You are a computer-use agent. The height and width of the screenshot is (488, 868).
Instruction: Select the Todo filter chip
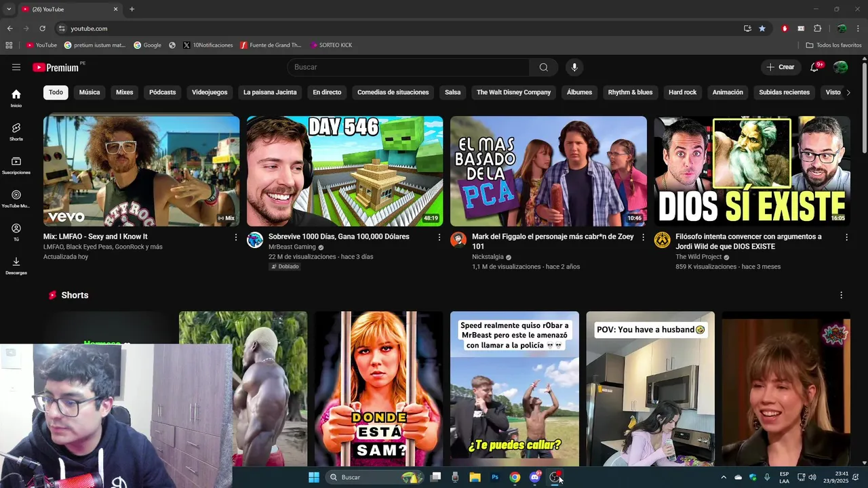coord(56,92)
